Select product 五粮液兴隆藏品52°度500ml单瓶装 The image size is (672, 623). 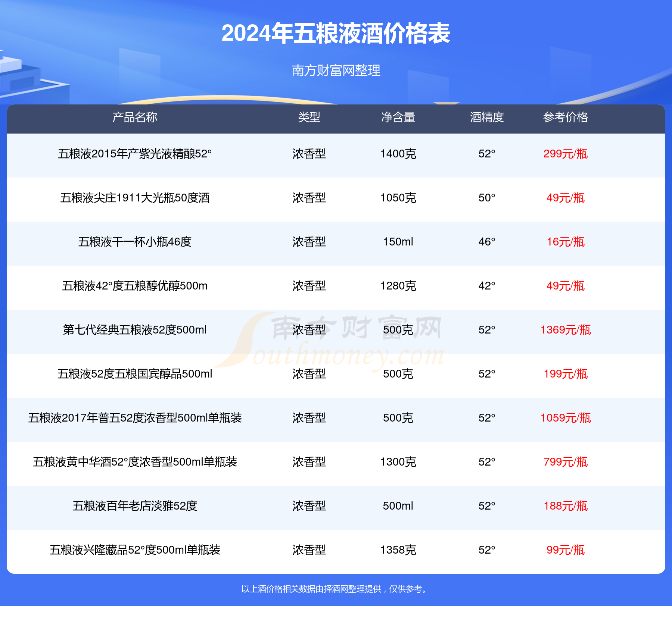(x=135, y=550)
